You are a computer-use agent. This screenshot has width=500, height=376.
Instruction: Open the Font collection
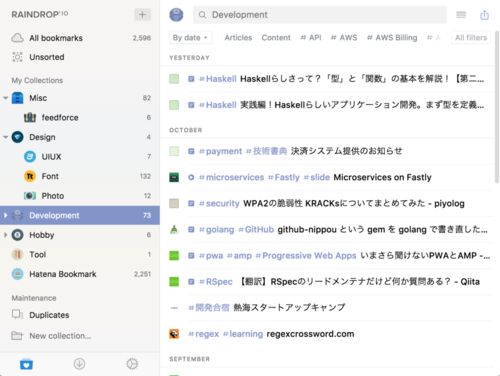80,176
